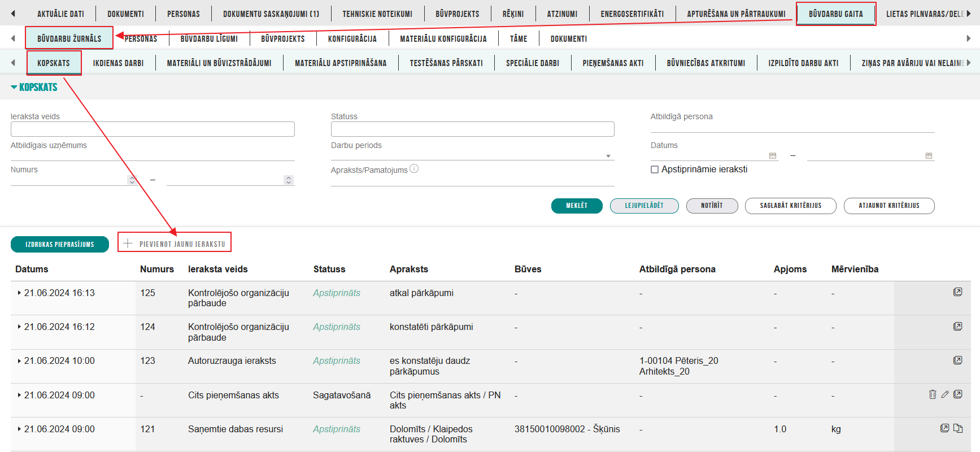Open the Tehniskie noteikumi tab
This screenshot has width=980, height=452.
pyautogui.click(x=377, y=14)
